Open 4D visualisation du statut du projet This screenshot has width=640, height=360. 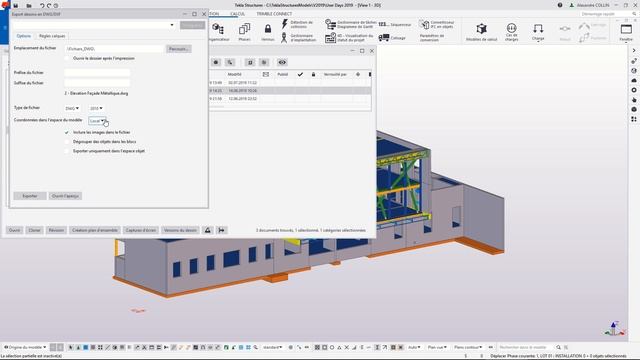[x=349, y=38]
